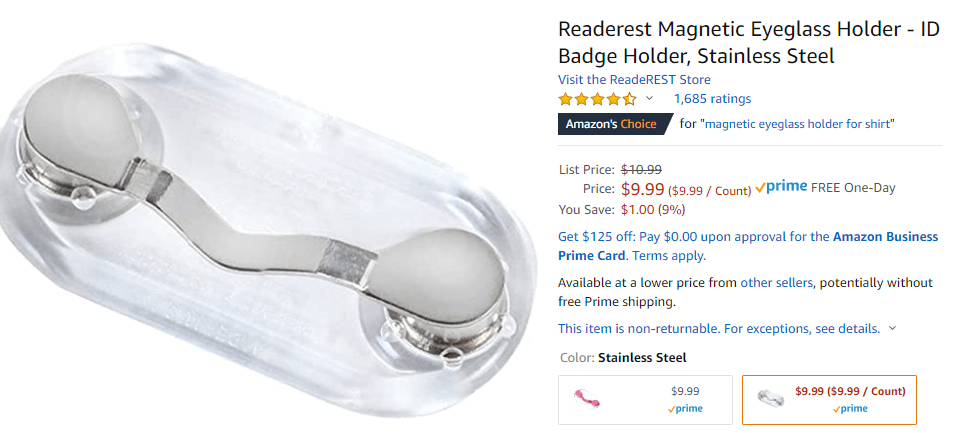This screenshot has height=433, width=959.
Task: Expand the rating breakdown chevron
Action: pos(650,98)
